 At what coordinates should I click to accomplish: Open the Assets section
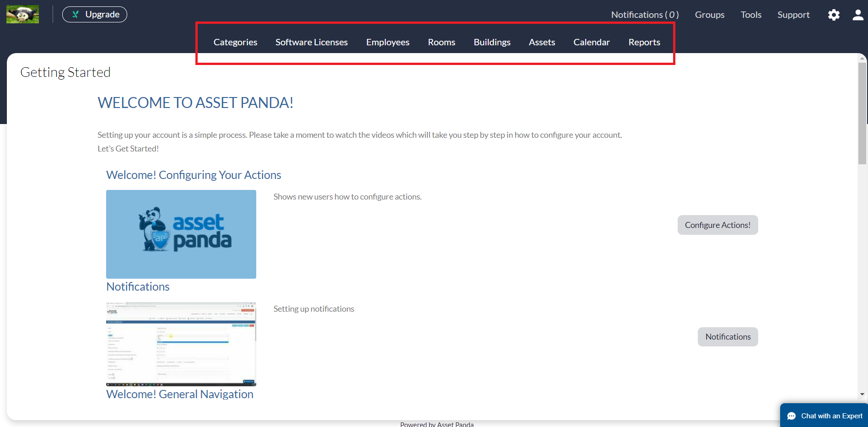[x=542, y=42]
